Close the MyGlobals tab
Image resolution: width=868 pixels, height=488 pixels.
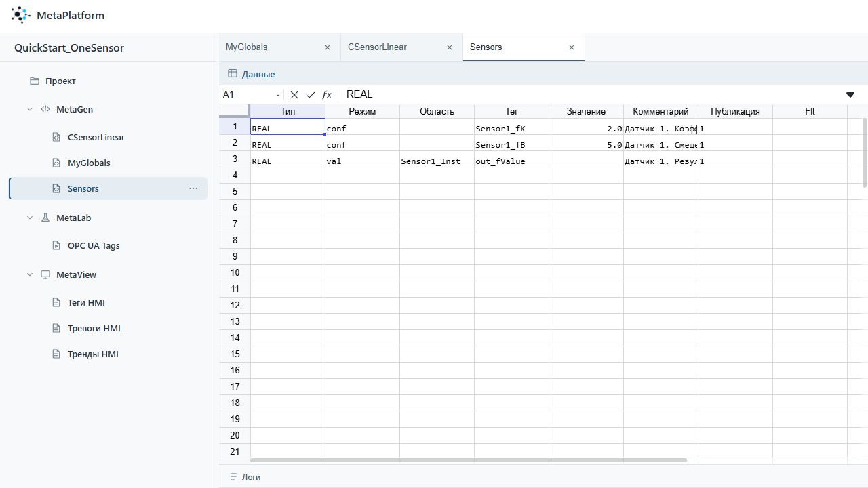328,47
